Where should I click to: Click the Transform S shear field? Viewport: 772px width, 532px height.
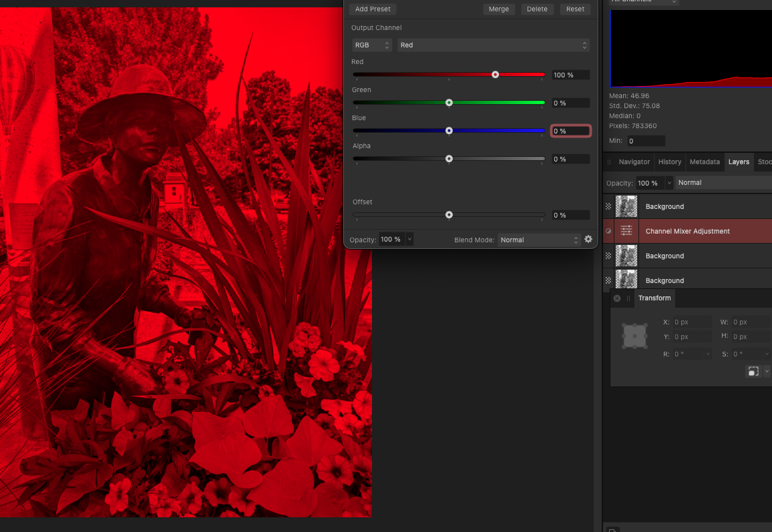point(747,354)
